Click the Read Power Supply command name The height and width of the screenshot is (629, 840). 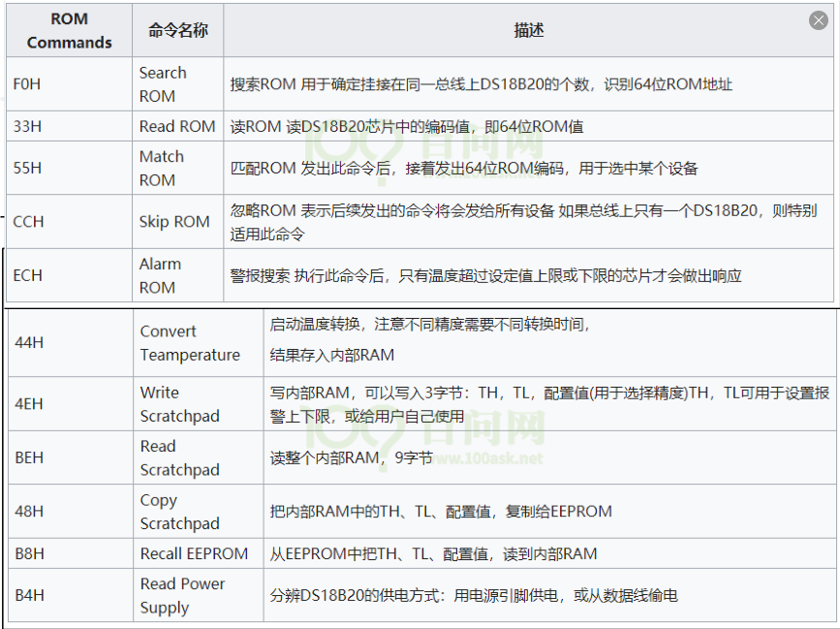coord(182,595)
